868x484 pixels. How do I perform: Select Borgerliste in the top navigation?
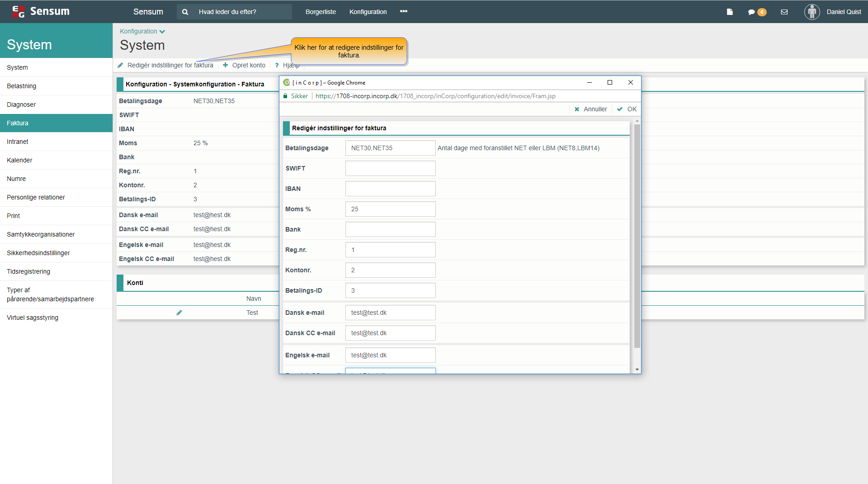point(321,12)
